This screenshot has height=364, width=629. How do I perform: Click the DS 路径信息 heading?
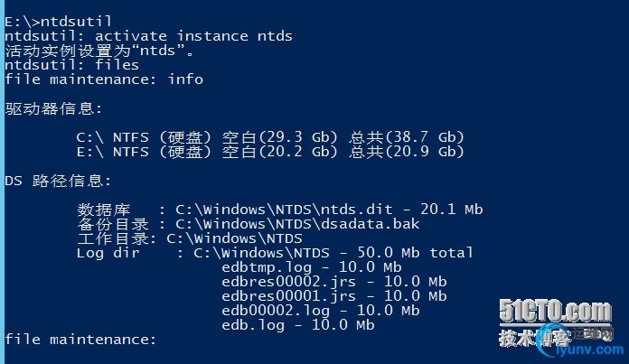58,181
